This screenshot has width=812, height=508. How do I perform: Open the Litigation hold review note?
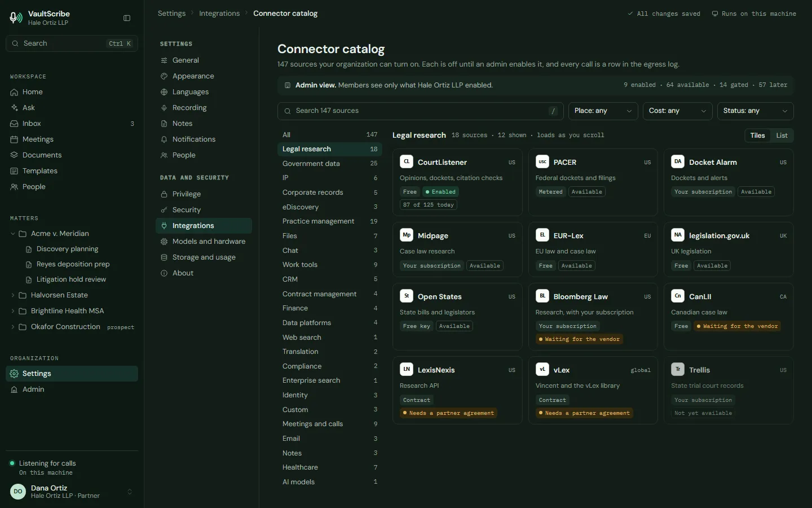point(72,279)
